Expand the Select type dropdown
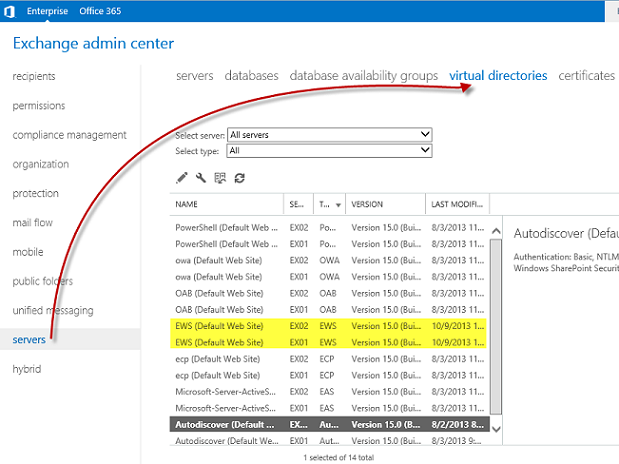 click(329, 150)
